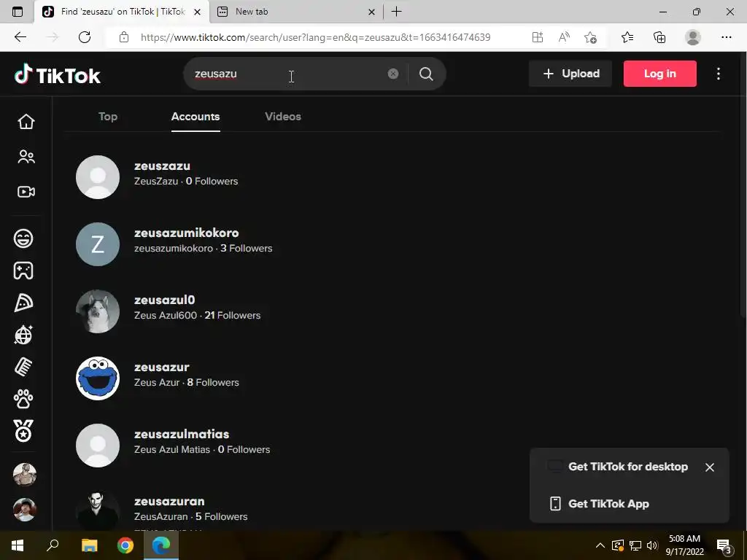The width and height of the screenshot is (747, 560).
Task: Click the Read aloud icon in address bar
Action: point(564,37)
